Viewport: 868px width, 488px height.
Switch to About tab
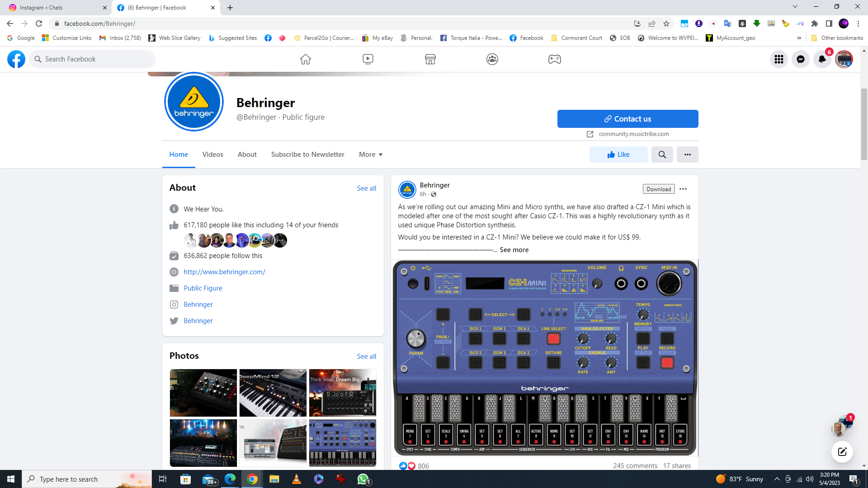pos(247,155)
